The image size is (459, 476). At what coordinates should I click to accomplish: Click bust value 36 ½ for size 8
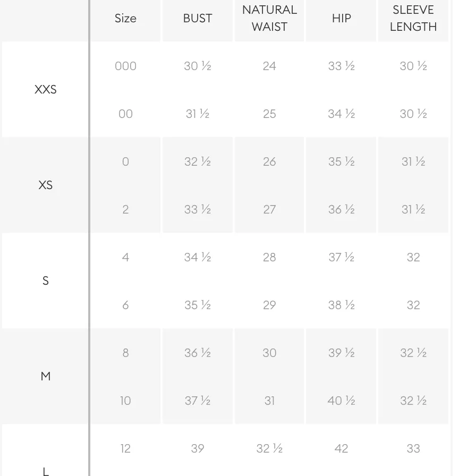click(198, 353)
